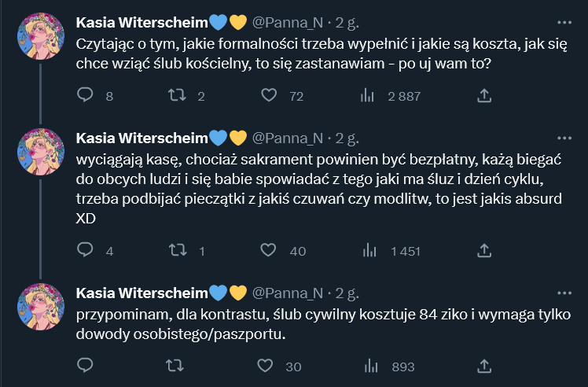
Task: Open more options on the first tweet
Action: point(564,23)
